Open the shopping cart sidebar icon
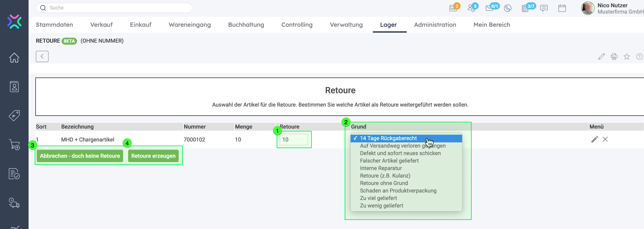 (x=14, y=144)
